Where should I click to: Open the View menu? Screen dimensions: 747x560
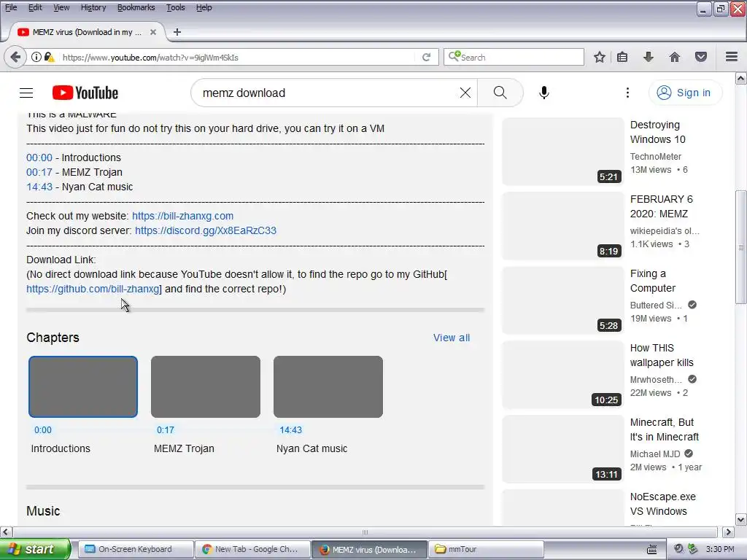pos(61,7)
